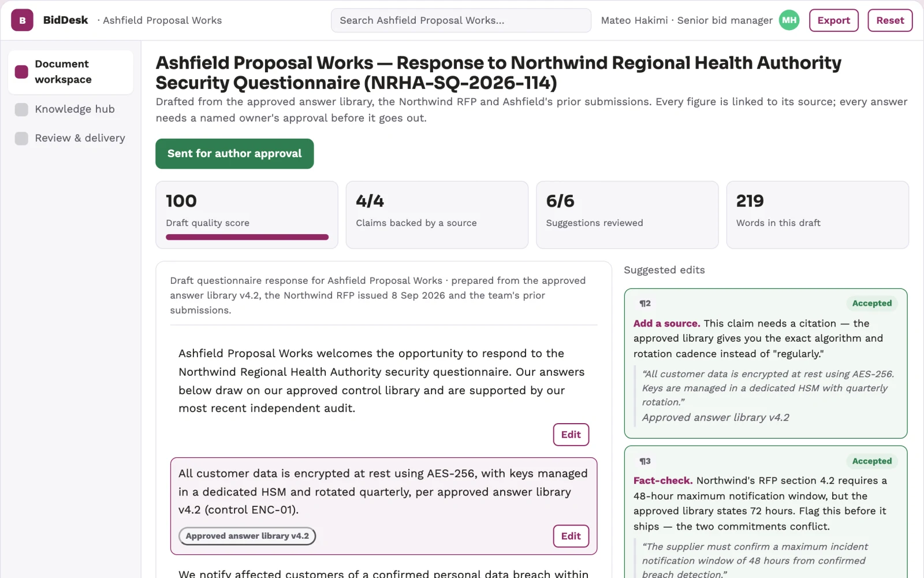The image size is (924, 578).
Task: Select the Document workspace sidebar icon
Action: click(x=21, y=72)
